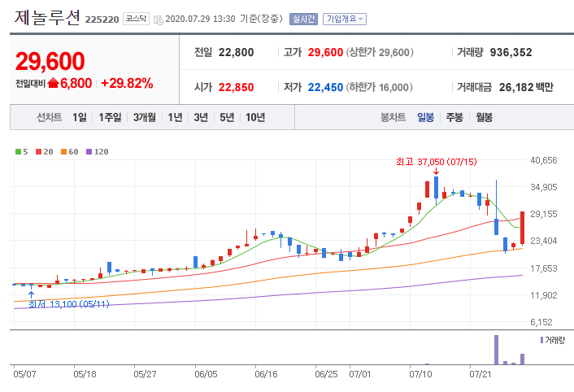This screenshot has width=574, height=392.
Task: Click the 07/21 date axis label
Action: coord(480,374)
